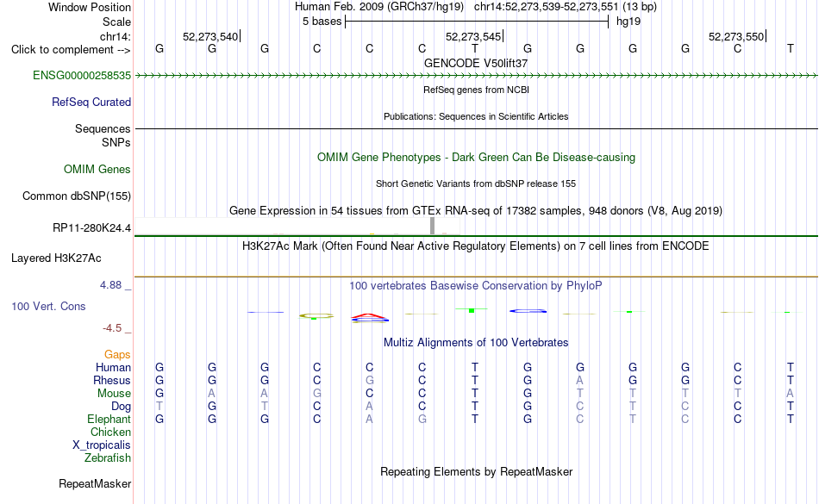This screenshot has width=819, height=504.
Task: Click the Scale label
Action: [116, 22]
